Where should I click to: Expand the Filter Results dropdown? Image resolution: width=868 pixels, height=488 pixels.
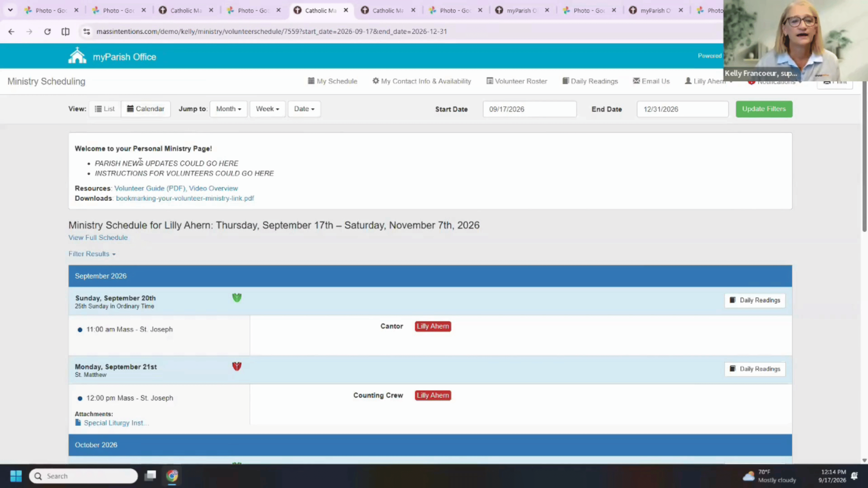pyautogui.click(x=92, y=254)
